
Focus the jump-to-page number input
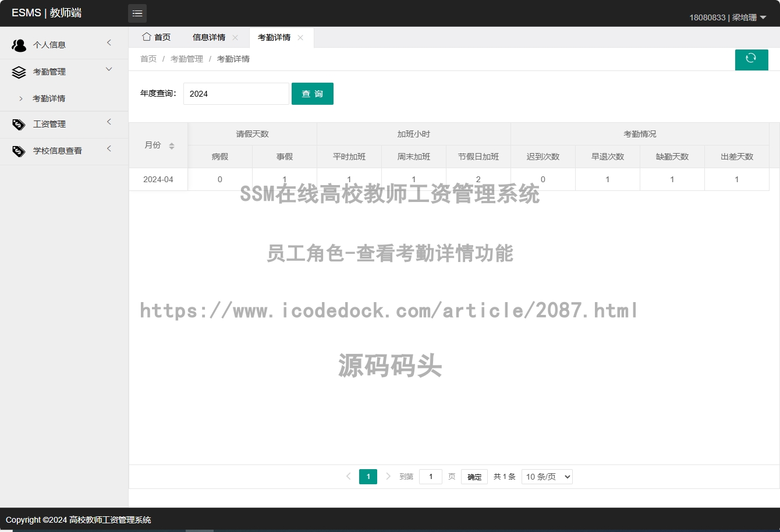[431, 477]
